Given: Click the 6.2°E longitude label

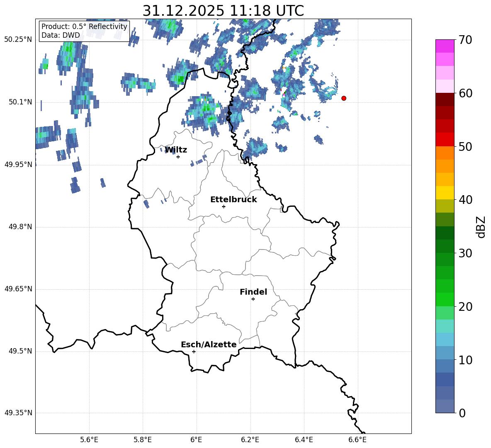Looking at the screenshot, I should [x=250, y=440].
